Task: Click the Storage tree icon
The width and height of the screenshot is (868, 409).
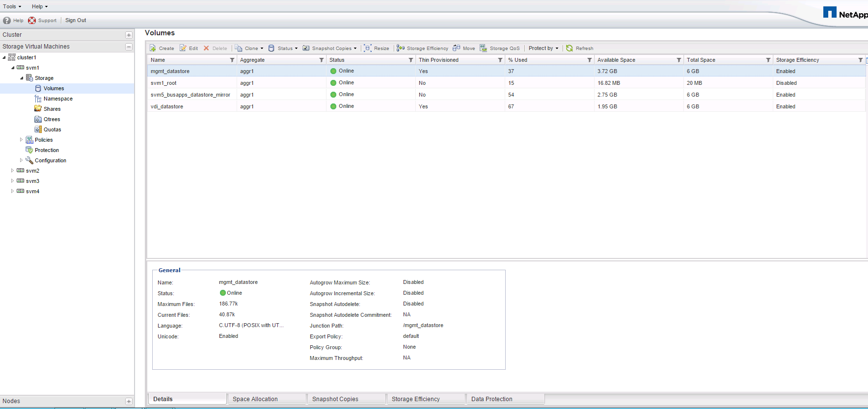Action: coord(29,78)
